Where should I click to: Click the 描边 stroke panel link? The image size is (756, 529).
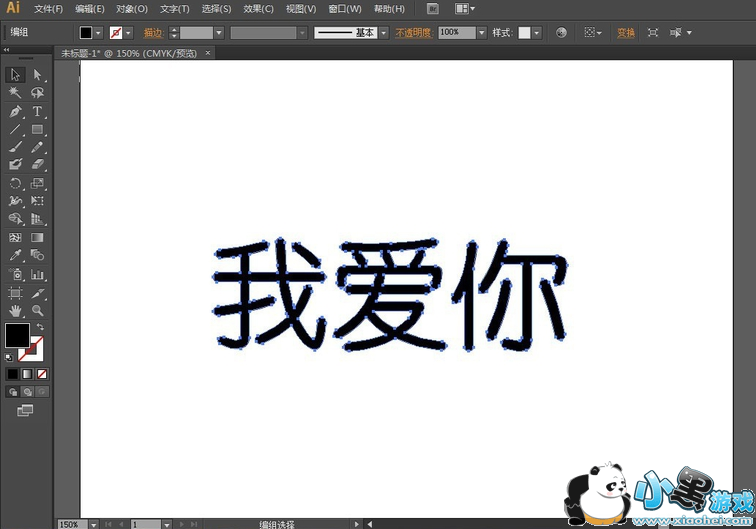pyautogui.click(x=153, y=33)
